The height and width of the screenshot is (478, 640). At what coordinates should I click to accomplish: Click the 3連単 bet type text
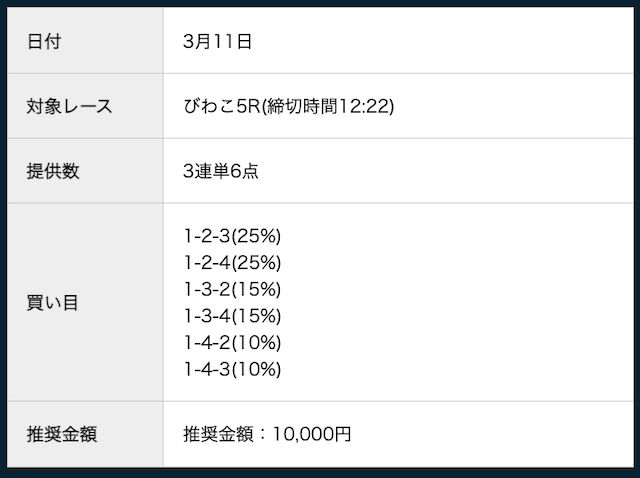pyautogui.click(x=206, y=170)
